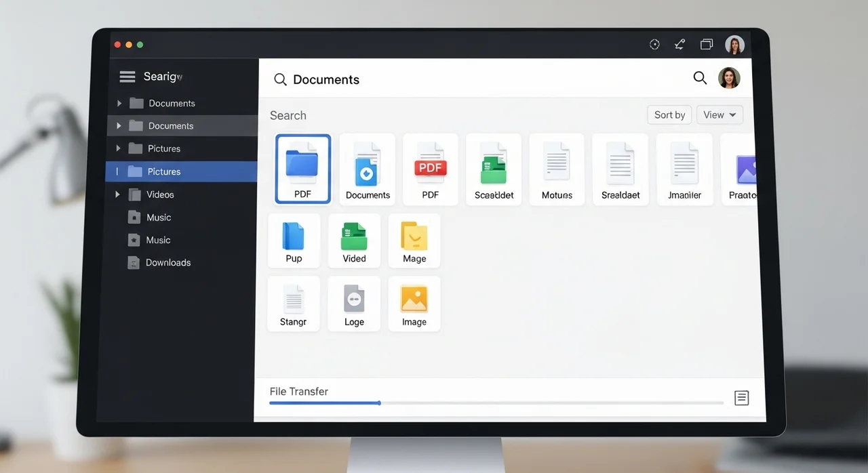The height and width of the screenshot is (473, 868).
Task: Select the highlighted blue Pictures sidebar item
Action: pos(164,172)
